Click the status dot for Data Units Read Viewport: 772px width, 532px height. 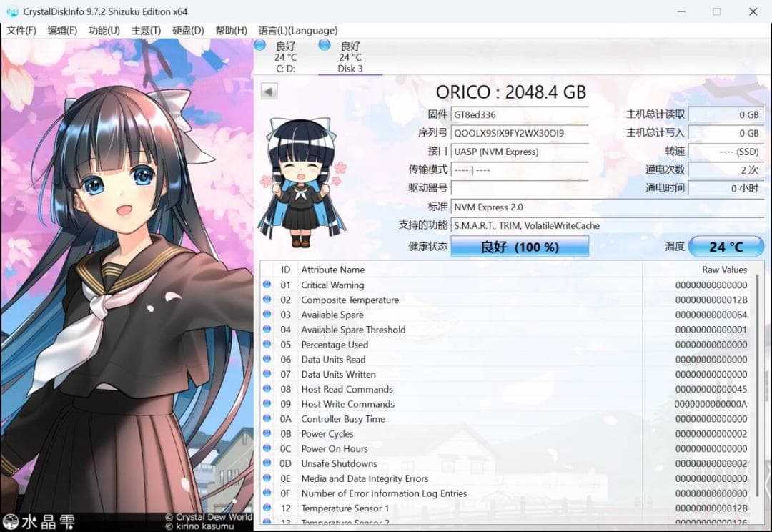pyautogui.click(x=267, y=359)
